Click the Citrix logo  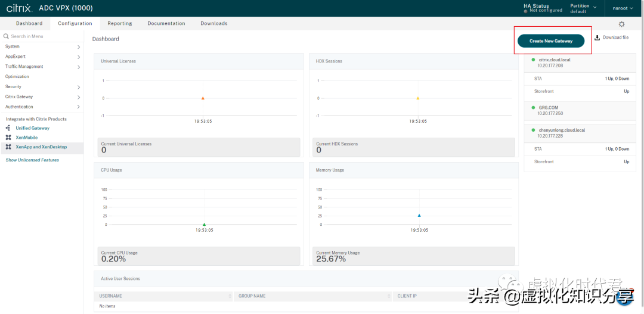(19, 8)
